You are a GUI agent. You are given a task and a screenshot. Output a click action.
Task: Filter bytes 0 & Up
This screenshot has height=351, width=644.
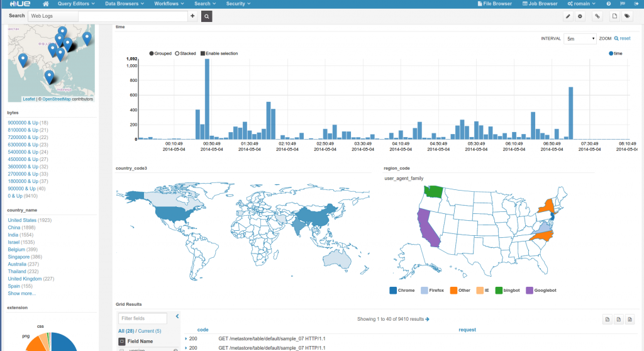15,196
